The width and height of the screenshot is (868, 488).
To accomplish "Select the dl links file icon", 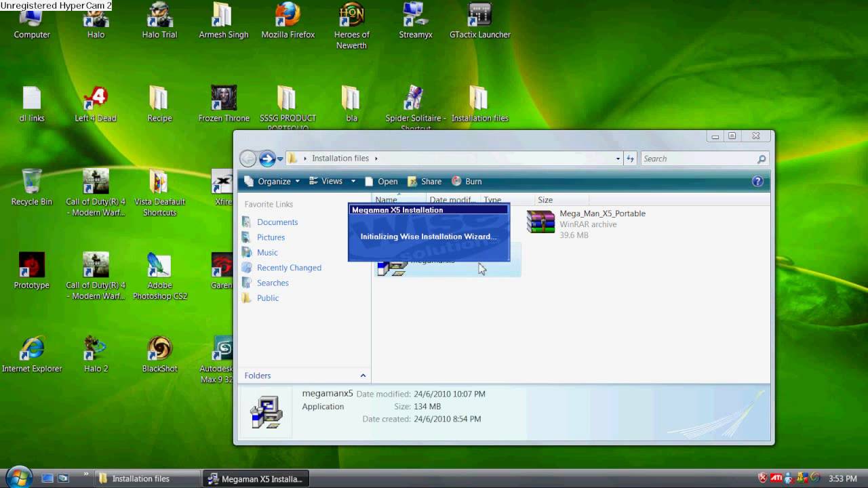I will (32, 105).
